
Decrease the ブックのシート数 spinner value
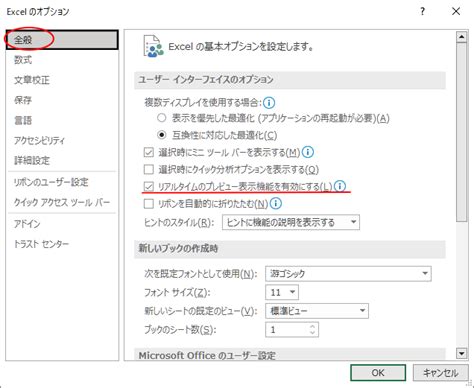[x=312, y=333]
